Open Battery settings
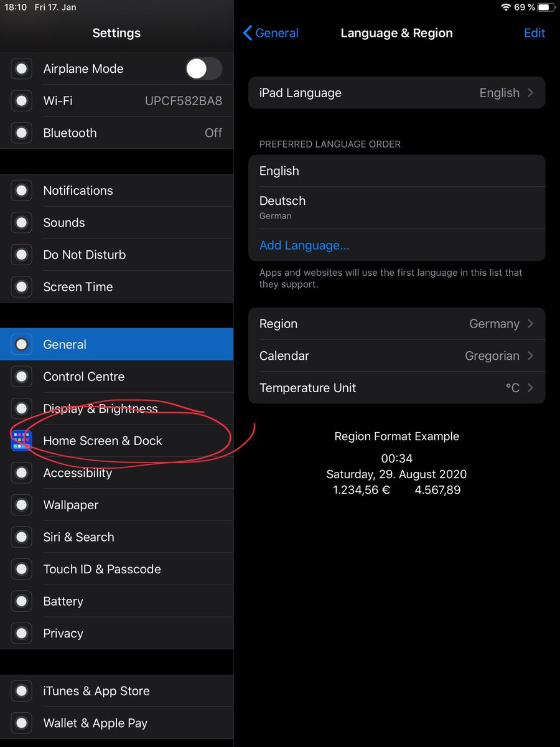560x747 pixels. tap(116, 601)
